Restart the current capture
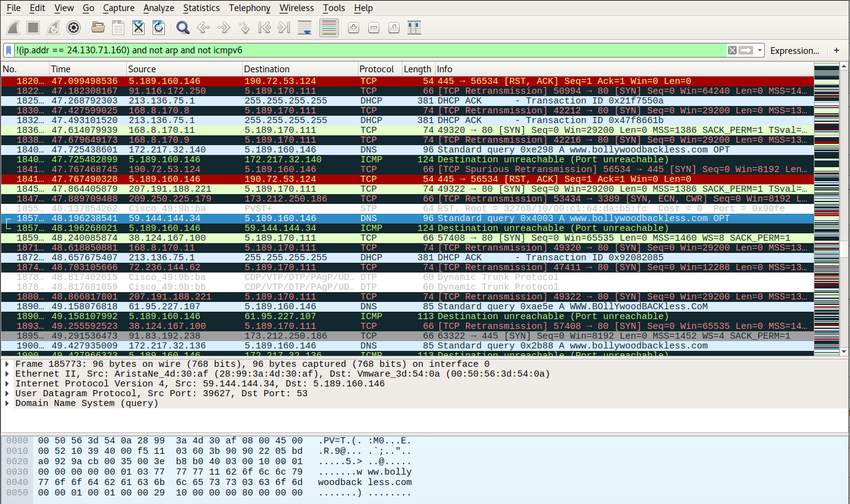The image size is (850, 504). (x=52, y=28)
